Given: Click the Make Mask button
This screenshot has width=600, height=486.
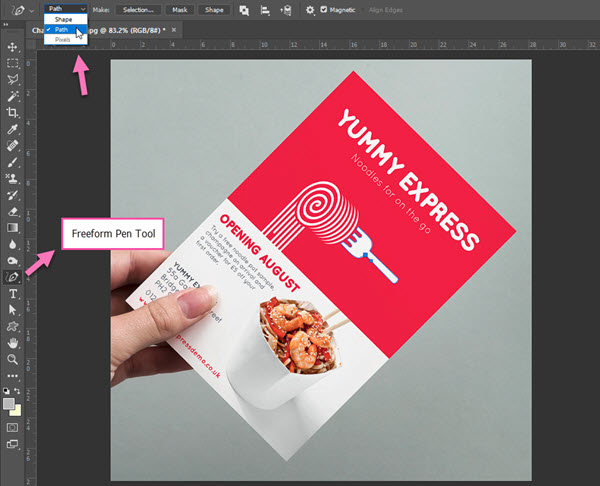Looking at the screenshot, I should [179, 10].
